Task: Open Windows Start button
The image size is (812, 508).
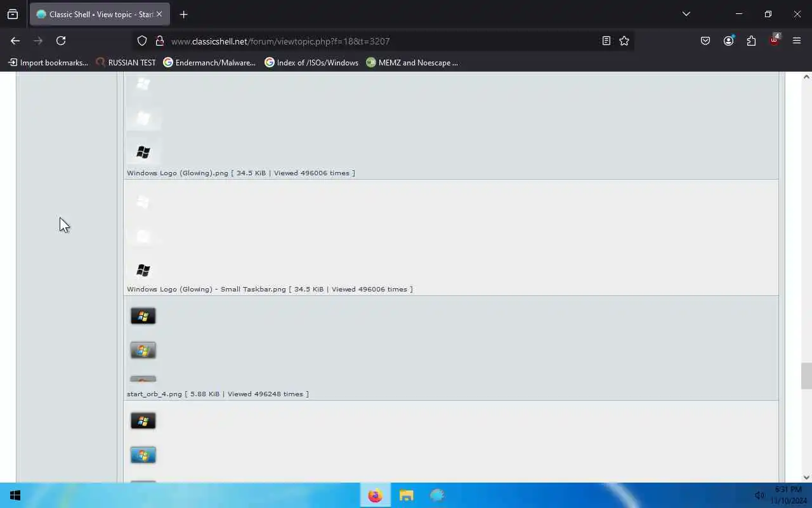Action: 15,495
